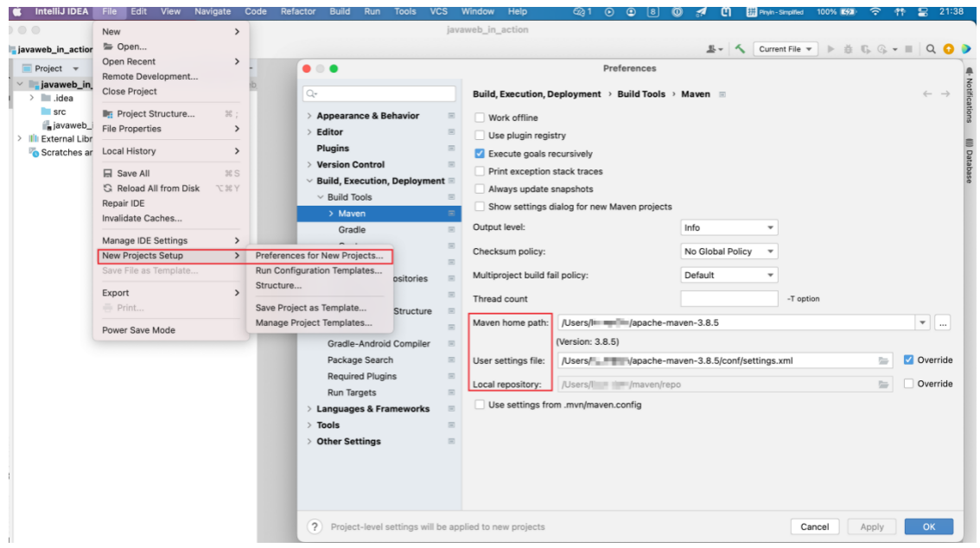
Task: Enable Print exception stack traces
Action: click(x=480, y=171)
